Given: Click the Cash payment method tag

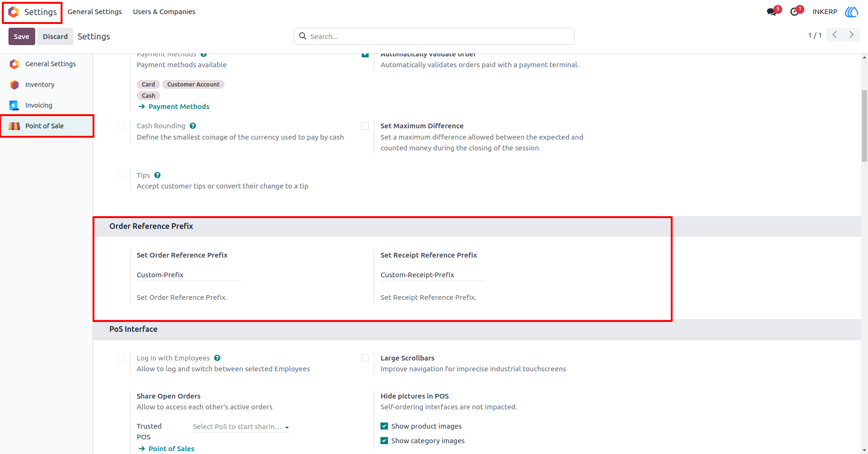Looking at the screenshot, I should (148, 96).
